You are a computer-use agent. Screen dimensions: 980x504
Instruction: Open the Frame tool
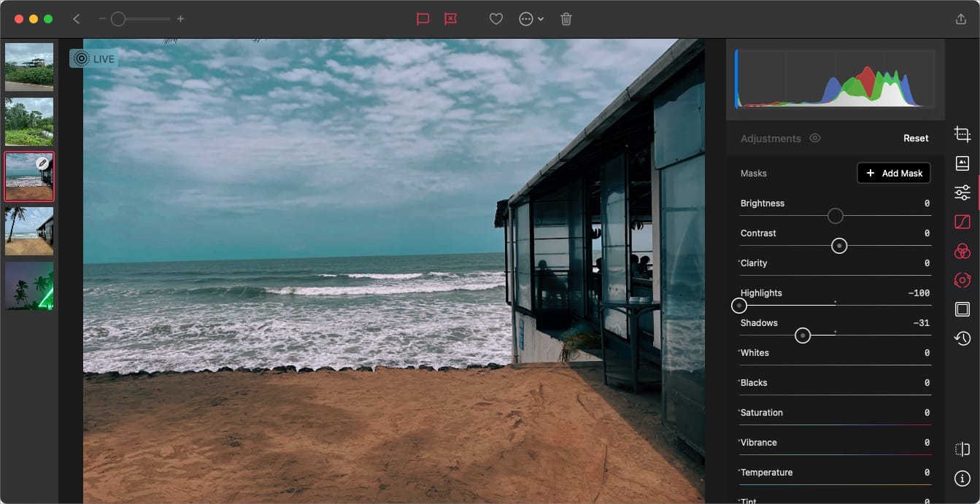click(x=962, y=309)
